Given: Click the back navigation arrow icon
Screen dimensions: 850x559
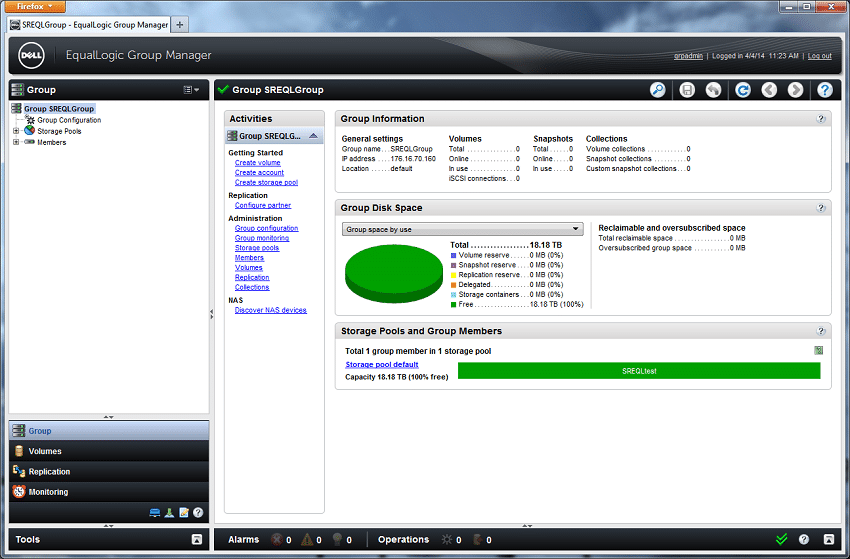Looking at the screenshot, I should coord(769,90).
